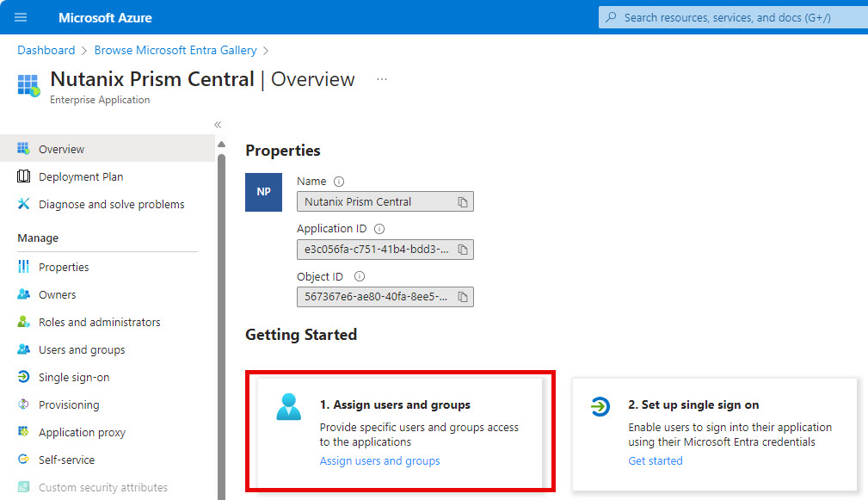Copy the Name field value

(463, 202)
